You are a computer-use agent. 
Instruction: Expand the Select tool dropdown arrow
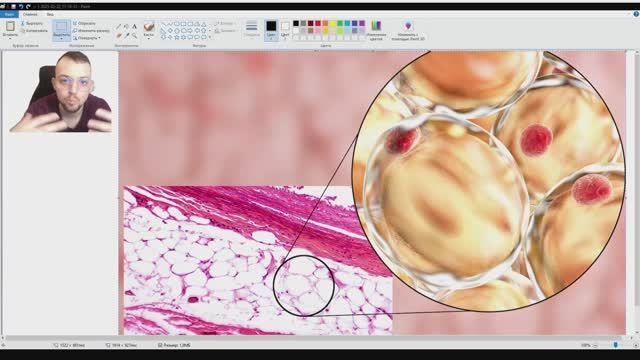point(61,38)
